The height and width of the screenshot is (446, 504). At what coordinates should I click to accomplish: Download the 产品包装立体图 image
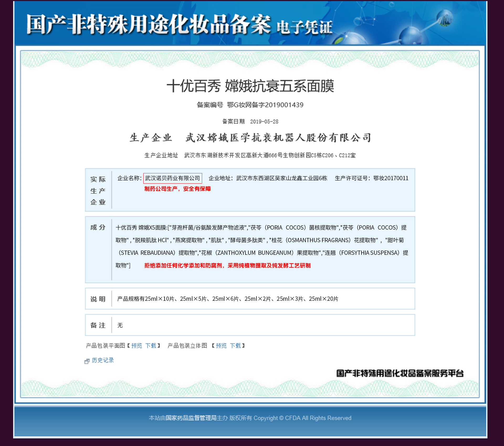pyautogui.click(x=235, y=346)
